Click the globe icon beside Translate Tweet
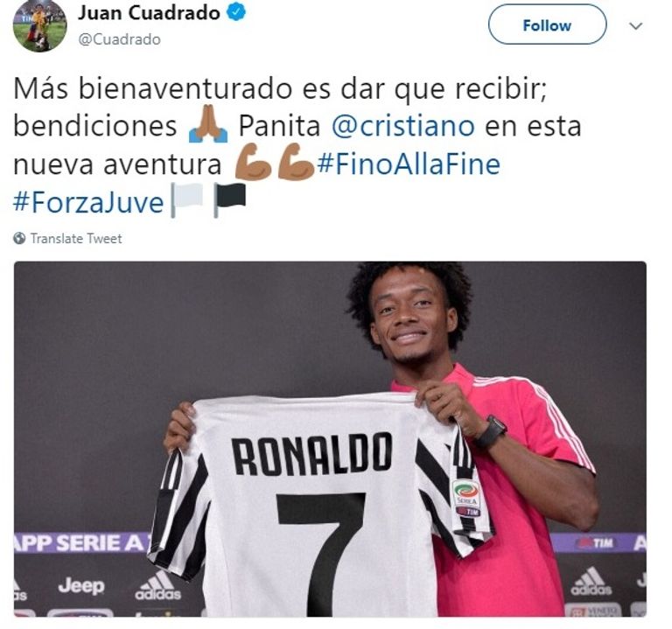Screen dimensions: 672x629 point(19,238)
